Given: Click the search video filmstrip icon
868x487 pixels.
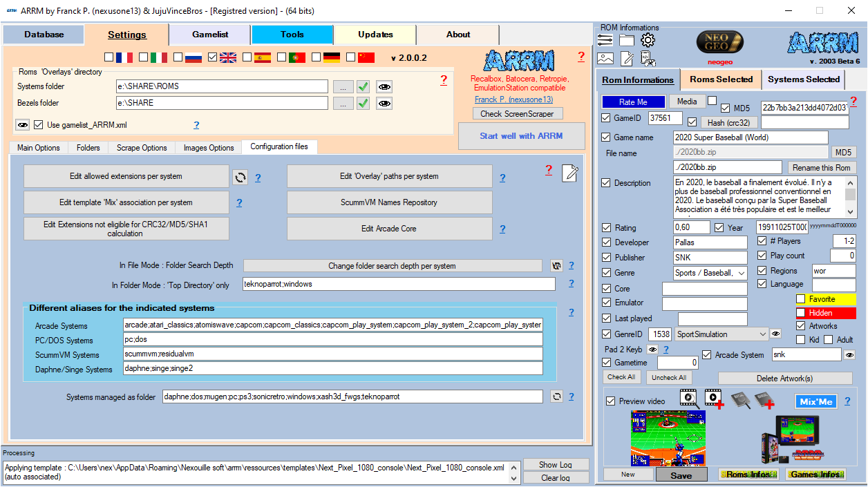Looking at the screenshot, I should coord(688,397).
